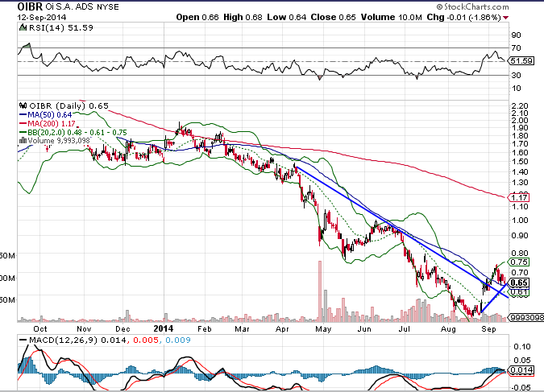The width and height of the screenshot is (544, 392).
Task: Click the 51.59 RSI value tag
Action: [x=521, y=61]
